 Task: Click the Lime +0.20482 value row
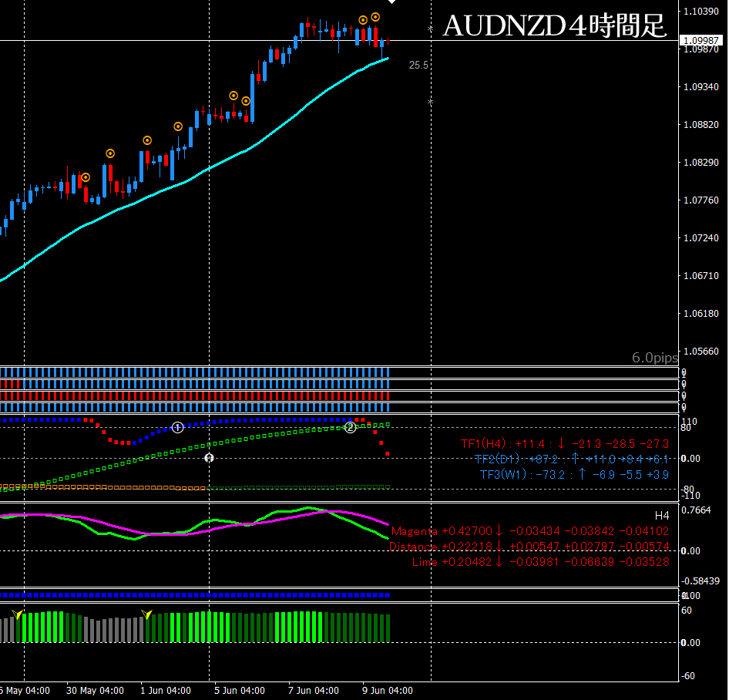541,561
